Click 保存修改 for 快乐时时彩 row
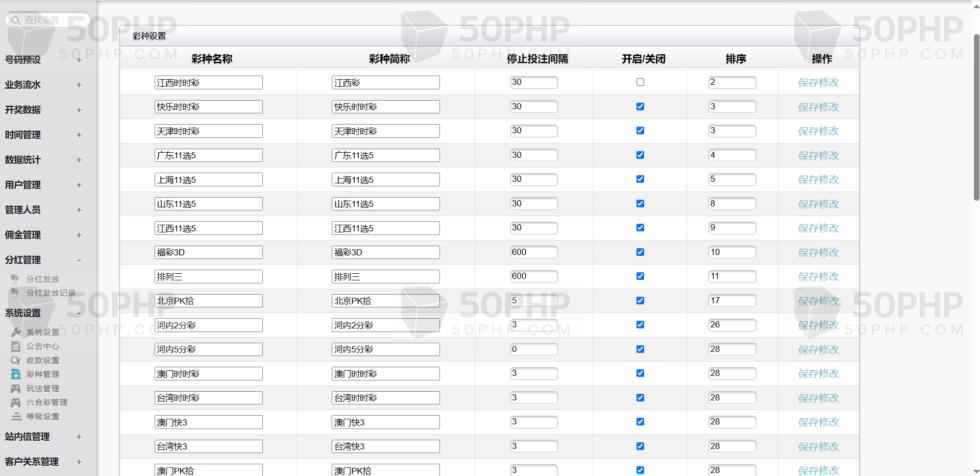This screenshot has width=980, height=476. point(818,107)
